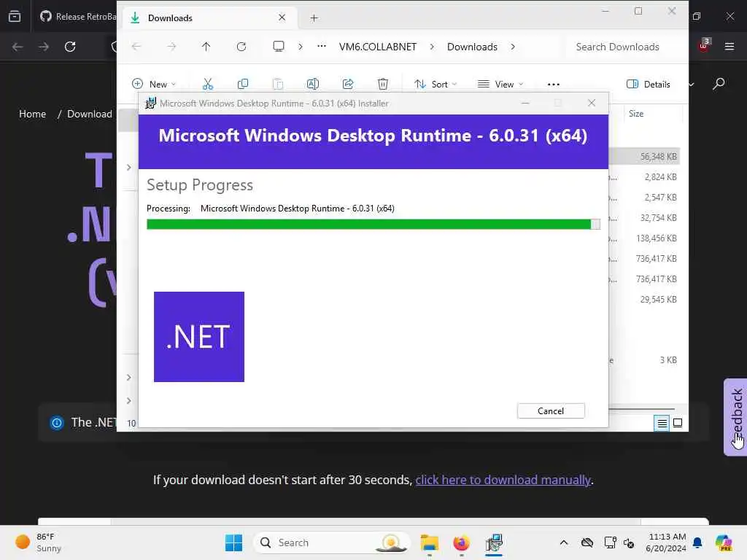Screen dimensions: 747x560
Task: Click the Explorer Back arrow
Action: [x=136, y=47]
